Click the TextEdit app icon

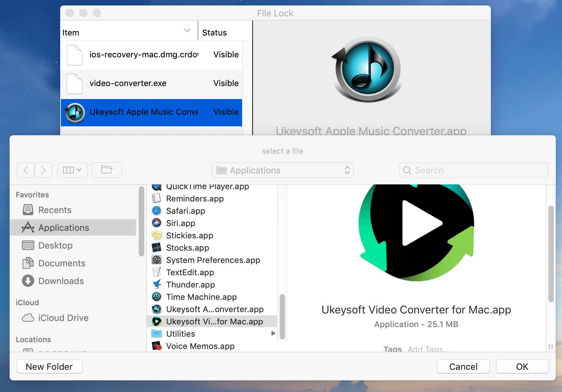pos(157,272)
